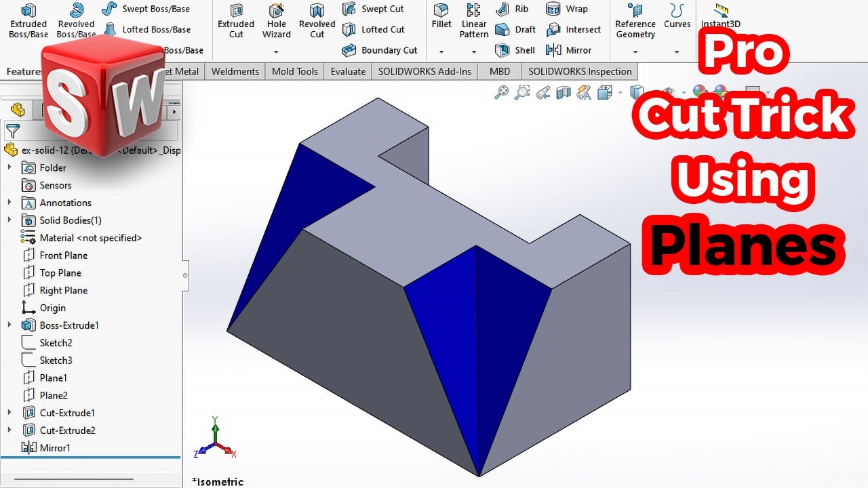Open the MBD tab
This screenshot has width=868, height=488.
pos(500,71)
